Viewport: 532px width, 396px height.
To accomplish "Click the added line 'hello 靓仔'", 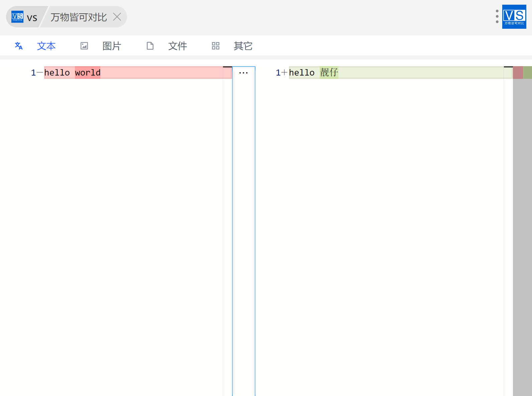I will coord(401,73).
